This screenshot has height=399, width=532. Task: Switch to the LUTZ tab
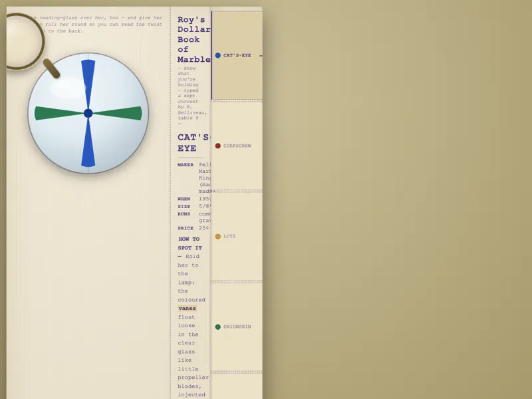point(237,237)
